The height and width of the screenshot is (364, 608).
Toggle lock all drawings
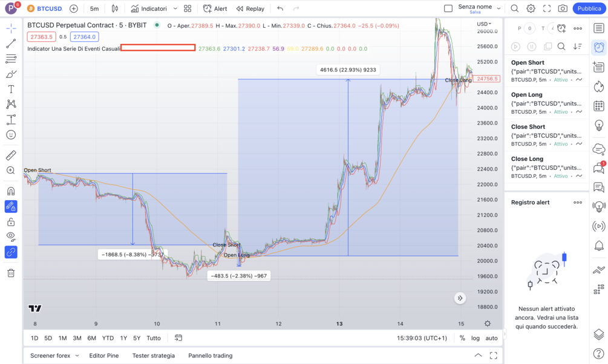point(11,222)
